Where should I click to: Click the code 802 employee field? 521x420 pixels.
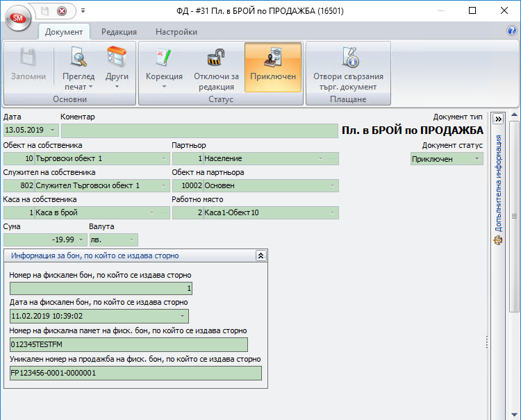coord(19,185)
